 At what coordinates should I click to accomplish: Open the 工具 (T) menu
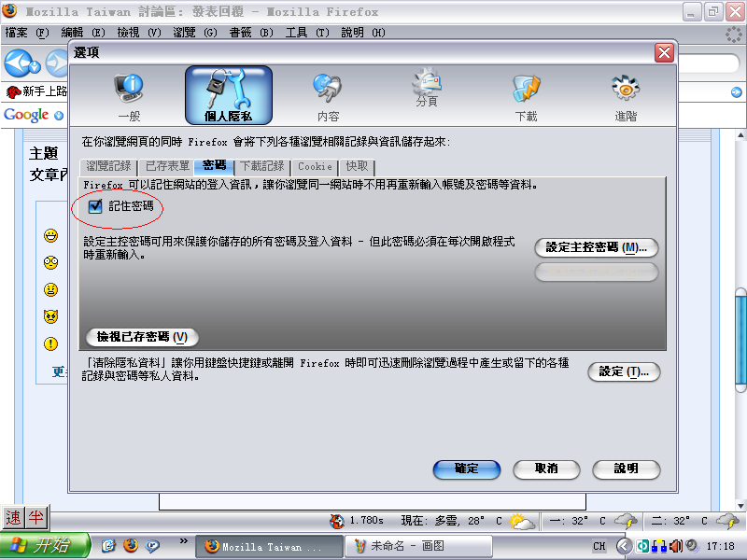(307, 33)
